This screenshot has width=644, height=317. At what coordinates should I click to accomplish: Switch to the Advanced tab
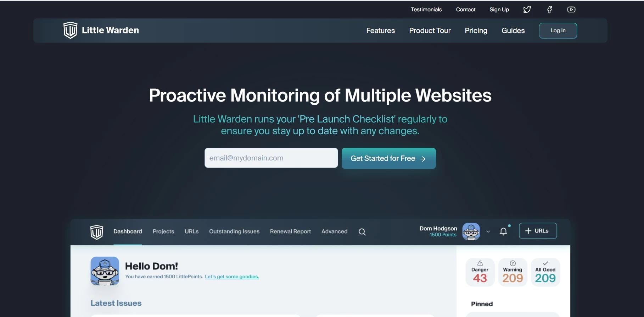click(x=334, y=231)
